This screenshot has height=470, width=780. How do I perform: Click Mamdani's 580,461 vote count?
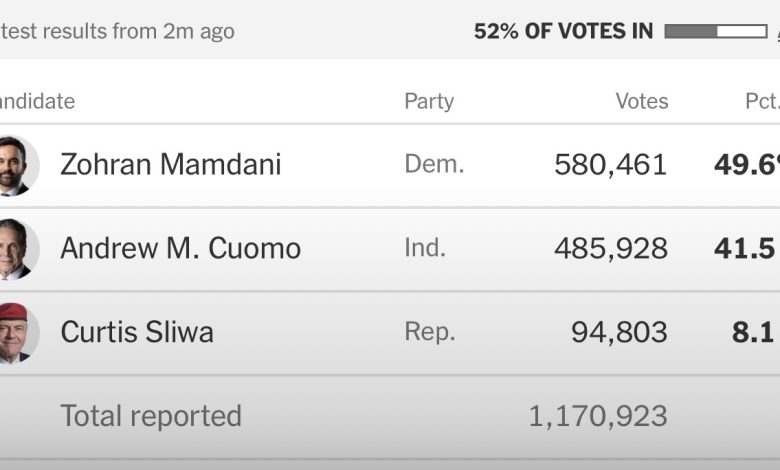610,165
